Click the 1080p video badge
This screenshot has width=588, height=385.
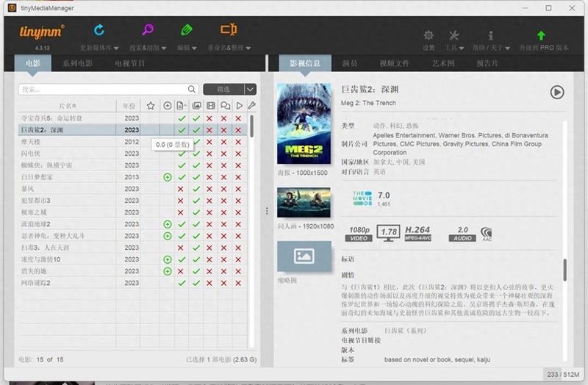[359, 234]
